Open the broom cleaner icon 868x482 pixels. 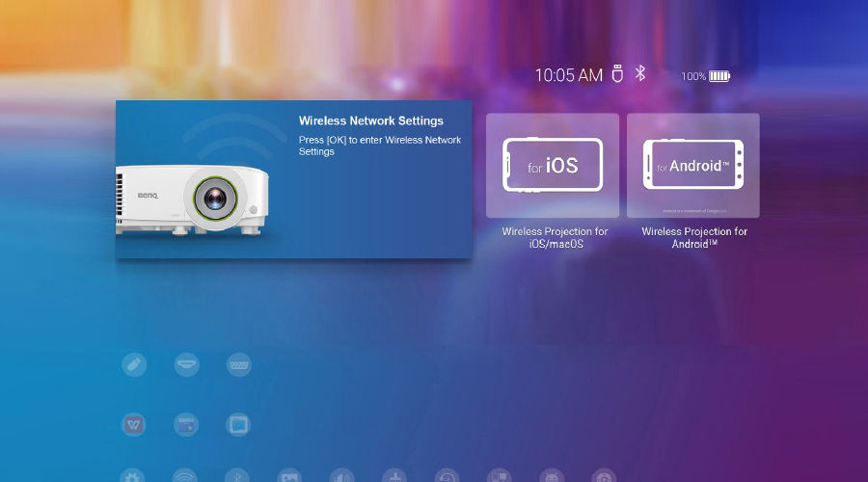coord(394,476)
